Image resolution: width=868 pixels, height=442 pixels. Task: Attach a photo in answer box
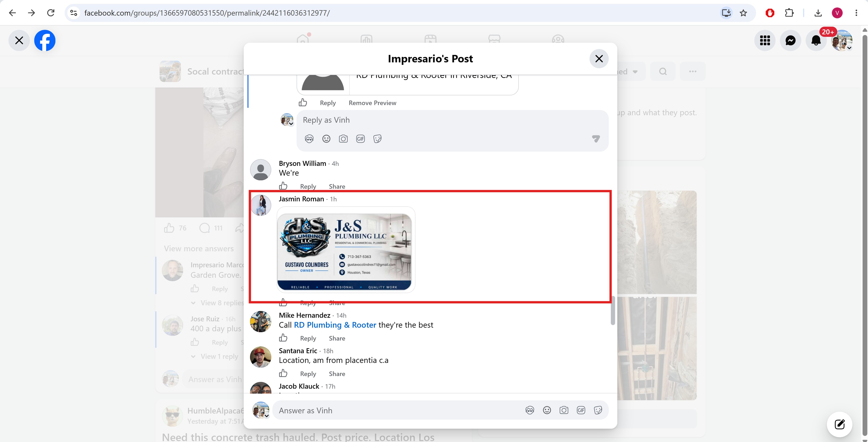[564, 410]
